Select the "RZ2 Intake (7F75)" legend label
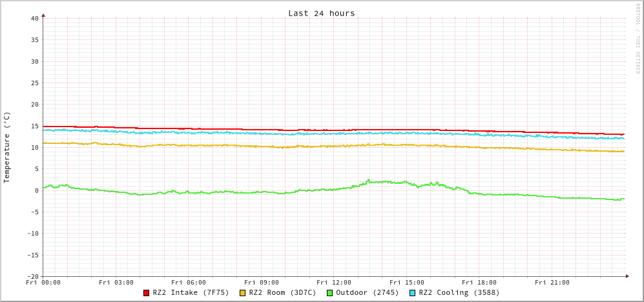Viewport: 644px width, 302px height. (x=191, y=292)
